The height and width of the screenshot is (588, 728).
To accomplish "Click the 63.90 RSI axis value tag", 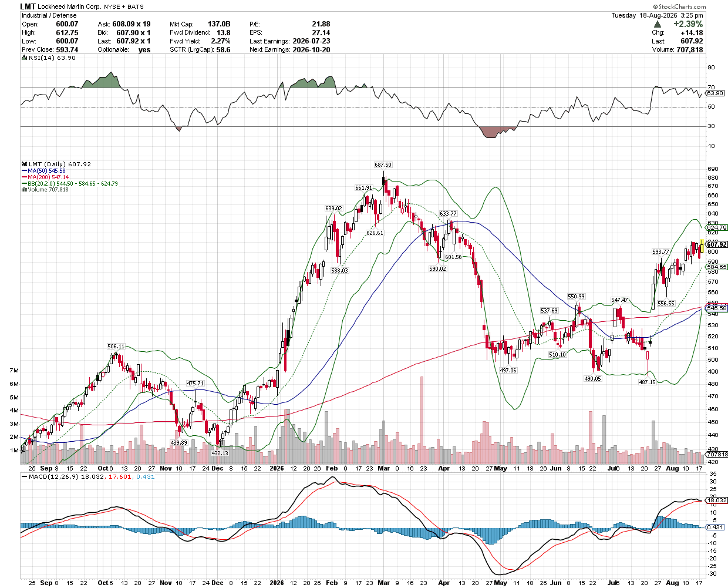I will (715, 93).
